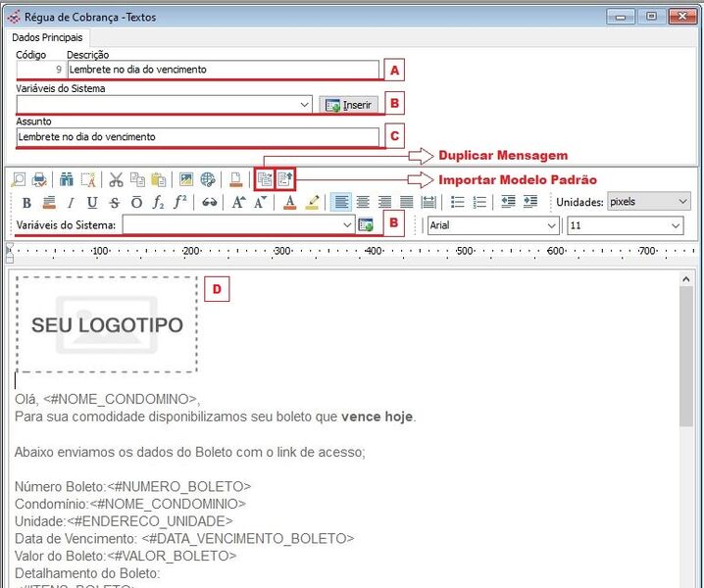Click the binoculars find icon
The width and height of the screenshot is (704, 588).
[67, 179]
